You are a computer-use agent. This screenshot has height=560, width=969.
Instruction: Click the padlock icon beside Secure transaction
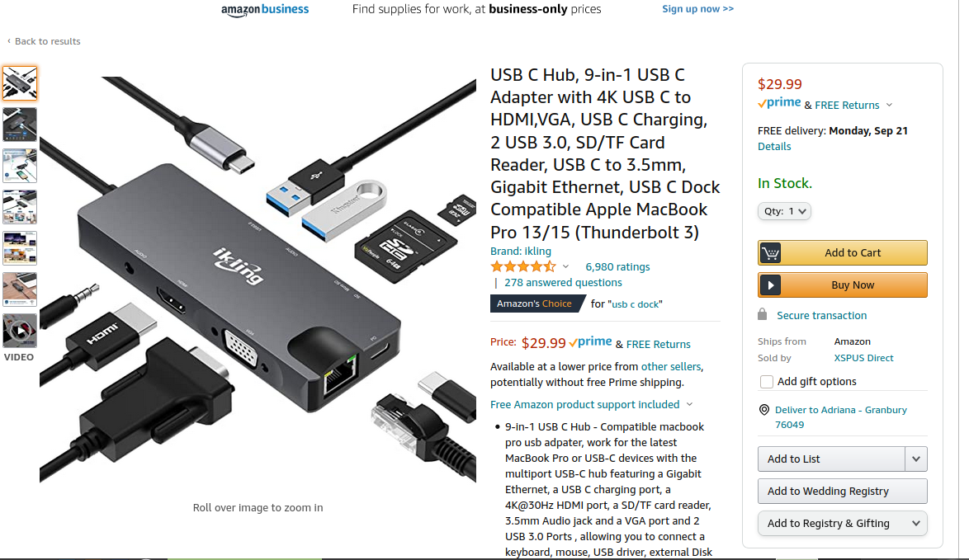[762, 314]
